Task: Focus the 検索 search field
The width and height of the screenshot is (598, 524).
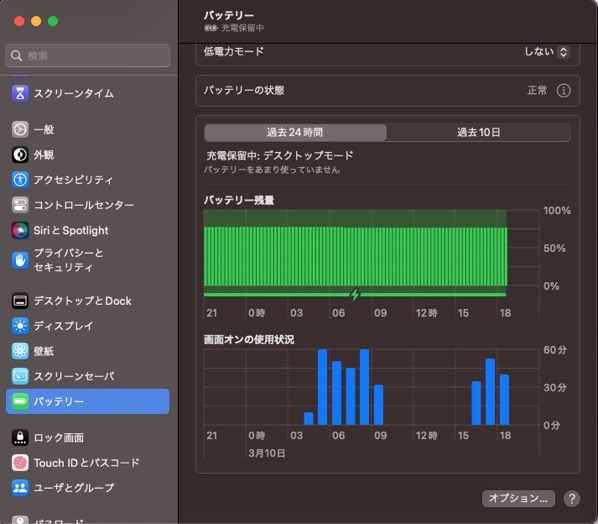Action: point(88,56)
